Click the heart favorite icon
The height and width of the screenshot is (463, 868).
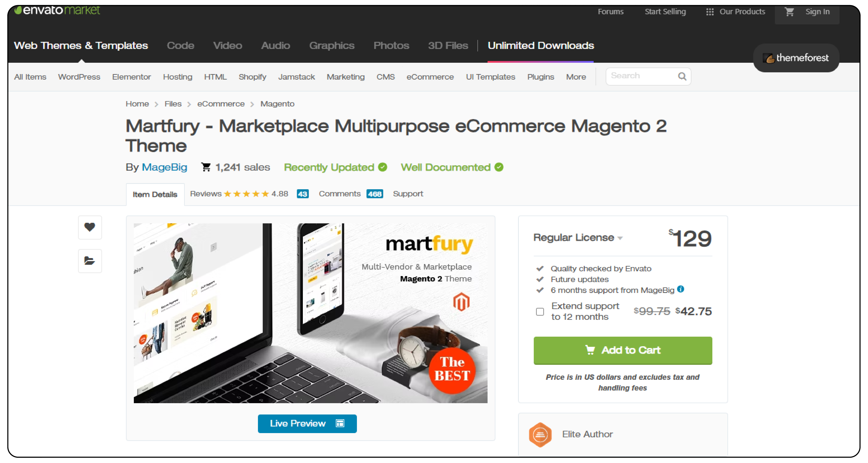90,227
